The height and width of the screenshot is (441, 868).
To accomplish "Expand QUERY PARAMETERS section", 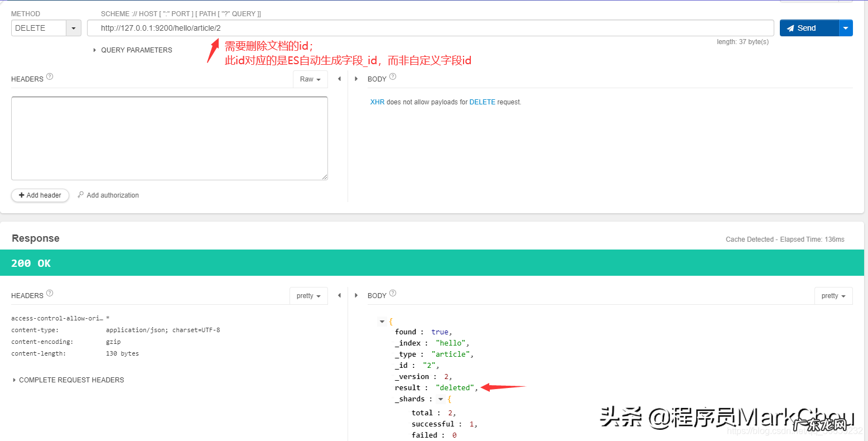I will pyautogui.click(x=133, y=50).
